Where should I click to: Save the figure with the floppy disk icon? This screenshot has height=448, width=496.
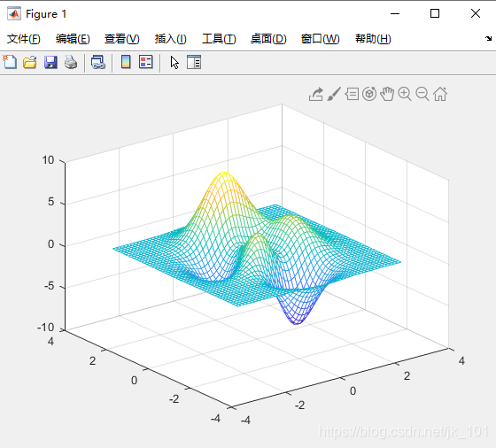[50, 62]
